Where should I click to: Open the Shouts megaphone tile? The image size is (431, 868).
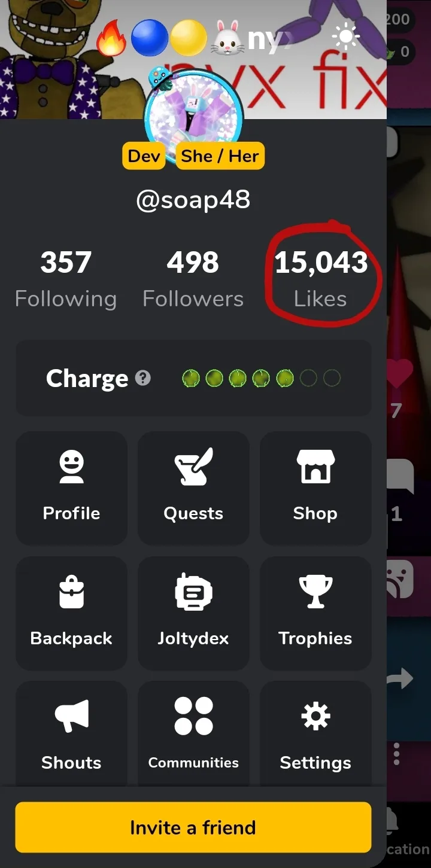coord(71,733)
